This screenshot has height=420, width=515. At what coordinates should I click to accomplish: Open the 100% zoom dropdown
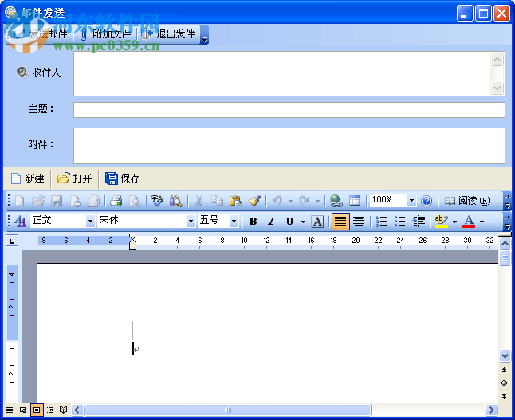[411, 200]
